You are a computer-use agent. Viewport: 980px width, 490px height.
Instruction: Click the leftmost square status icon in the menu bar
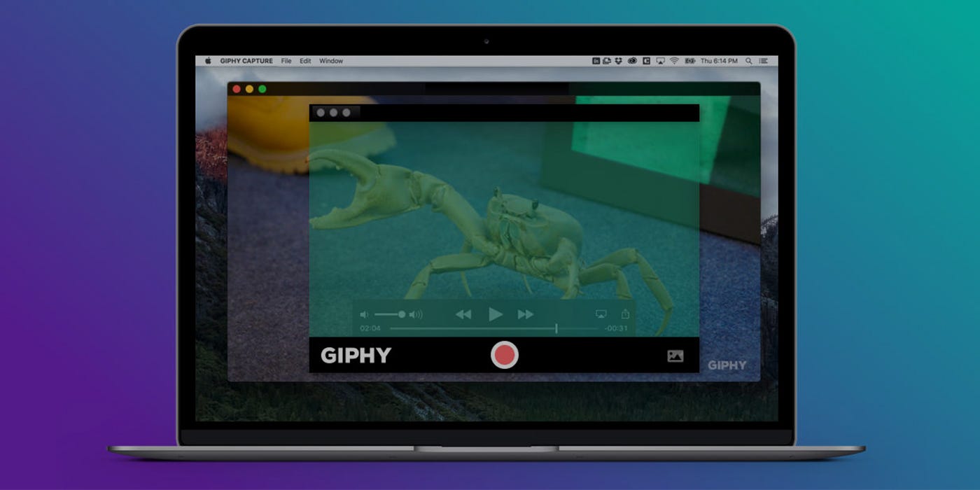pyautogui.click(x=596, y=61)
